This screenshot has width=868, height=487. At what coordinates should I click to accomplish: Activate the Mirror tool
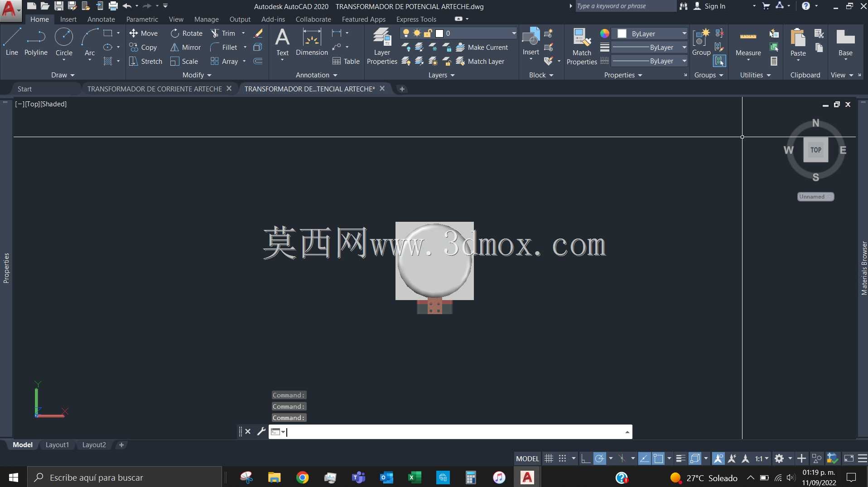185,47
